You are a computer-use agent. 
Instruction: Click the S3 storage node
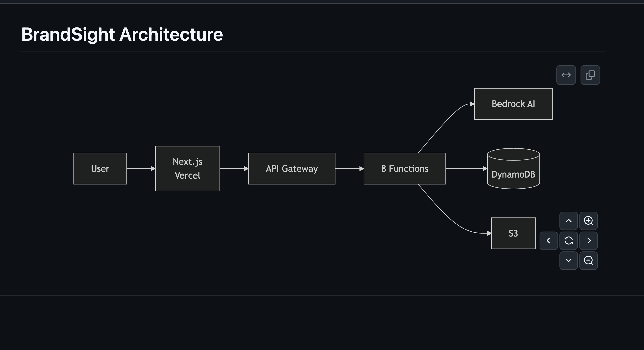513,233
